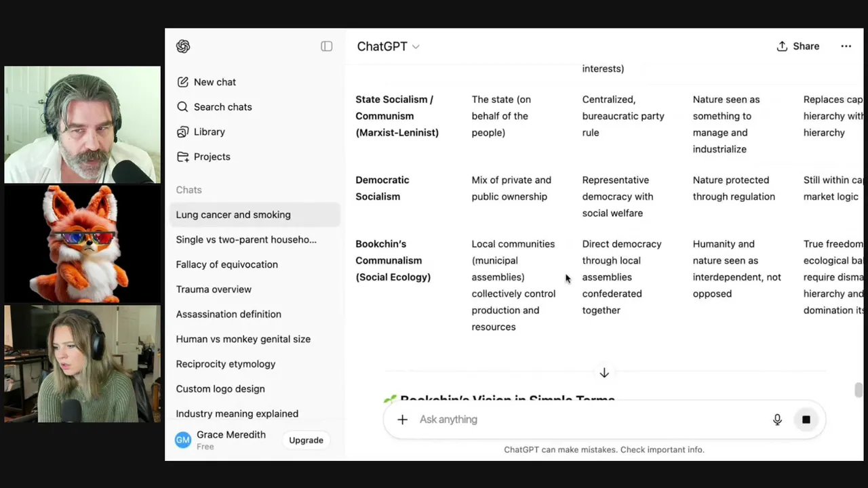The image size is (868, 488).
Task: Click the scroll-to-bottom arrow
Action: (604, 373)
